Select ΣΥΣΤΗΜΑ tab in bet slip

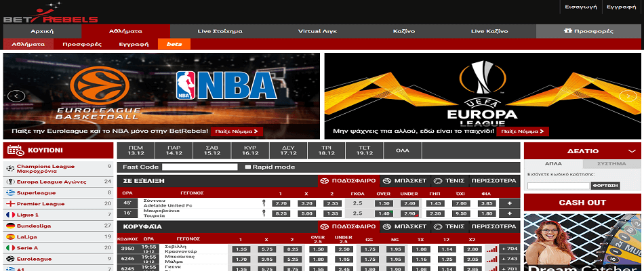pyautogui.click(x=611, y=163)
